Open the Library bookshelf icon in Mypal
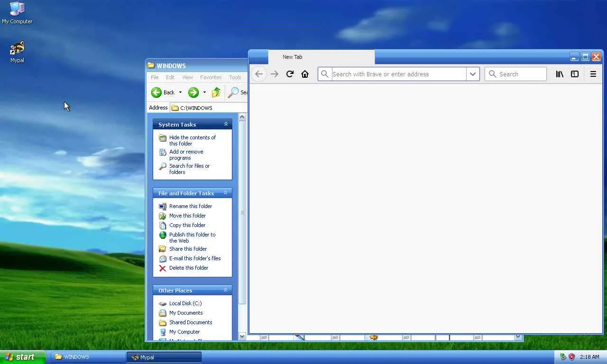Screen dimensions: 607x364 coord(560,74)
